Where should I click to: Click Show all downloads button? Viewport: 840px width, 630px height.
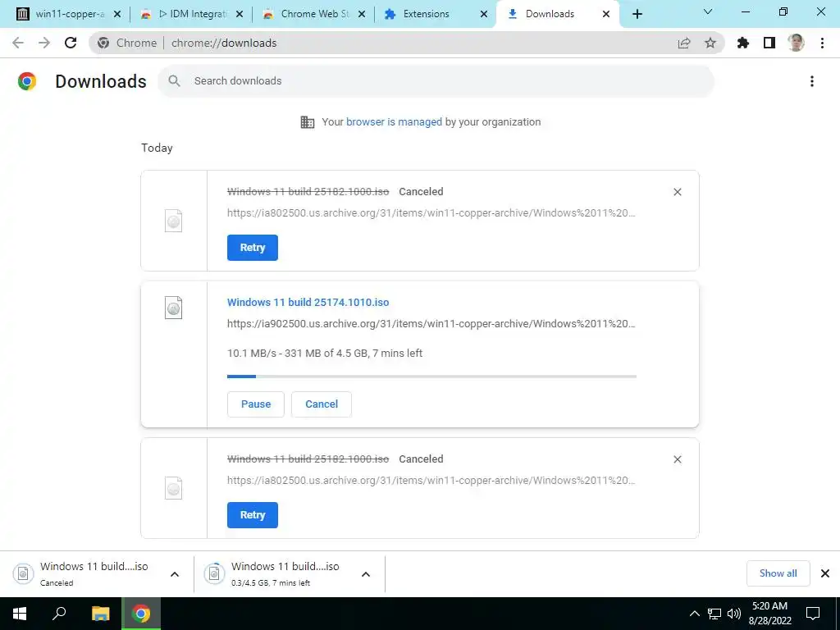click(778, 573)
